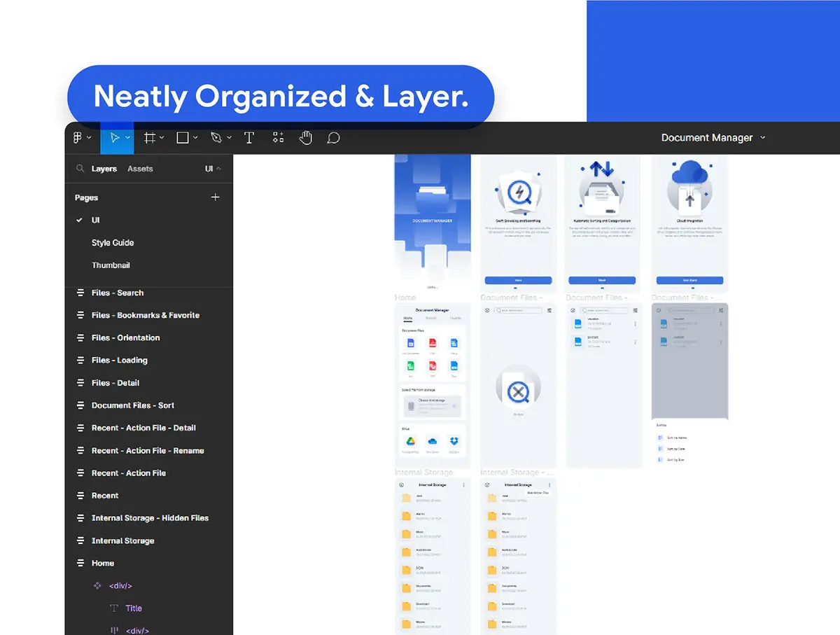Open the shape tools dropdown arrow
This screenshot has height=635, width=840.
tap(196, 138)
